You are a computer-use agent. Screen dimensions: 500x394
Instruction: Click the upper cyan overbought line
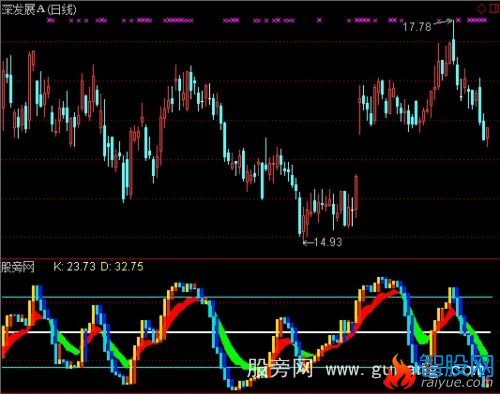click(x=247, y=297)
